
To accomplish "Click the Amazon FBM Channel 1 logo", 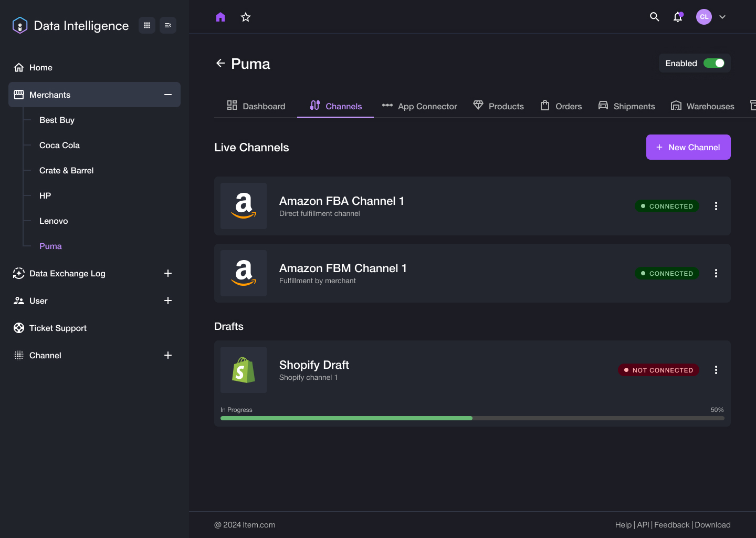I will pos(244,273).
